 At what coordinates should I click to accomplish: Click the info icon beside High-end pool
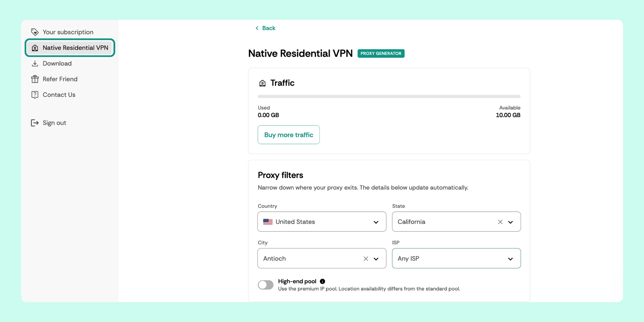(x=323, y=281)
